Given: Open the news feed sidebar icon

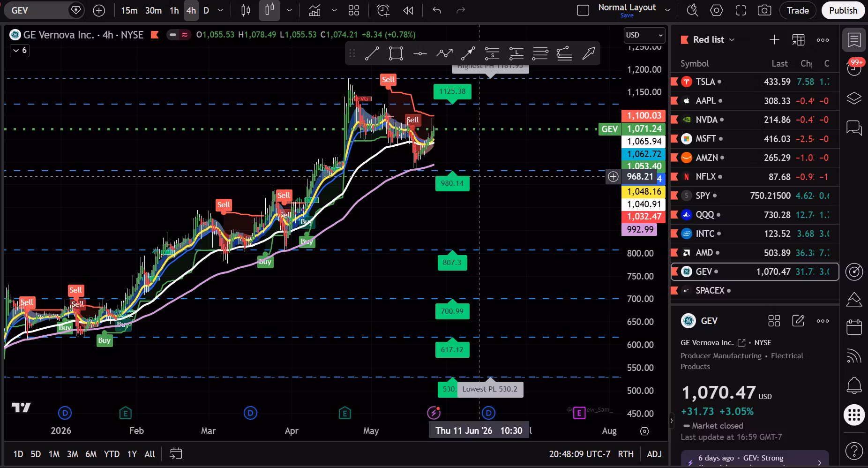Looking at the screenshot, I should click(x=854, y=356).
